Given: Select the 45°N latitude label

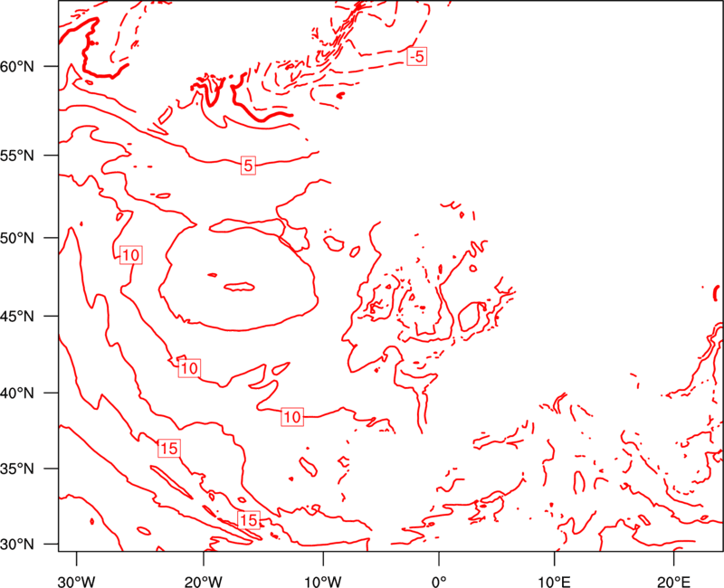Looking at the screenshot, I should pyautogui.click(x=17, y=316).
